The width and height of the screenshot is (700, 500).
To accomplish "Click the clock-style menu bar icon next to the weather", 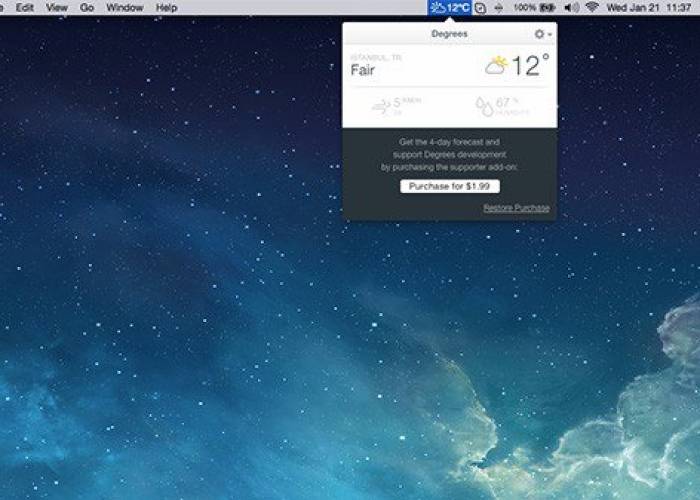I will pyautogui.click(x=480, y=8).
